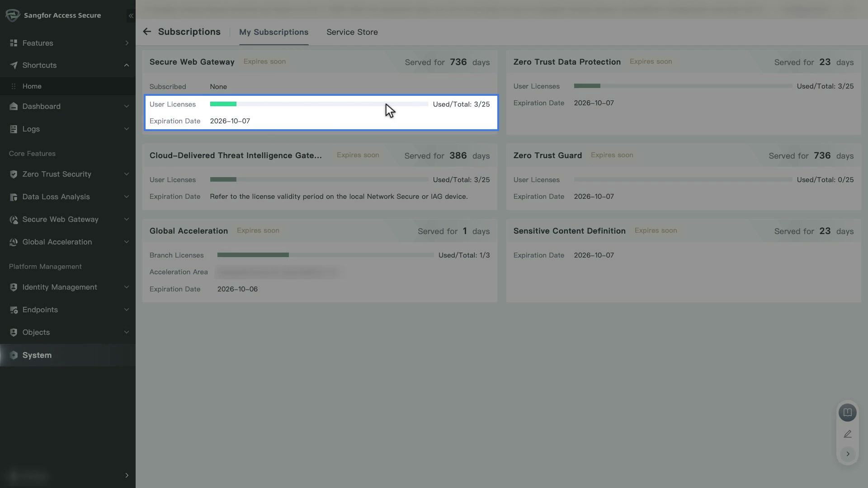Click the Dashboard icon in sidebar
Screen dimensions: 868x488
click(x=14, y=106)
